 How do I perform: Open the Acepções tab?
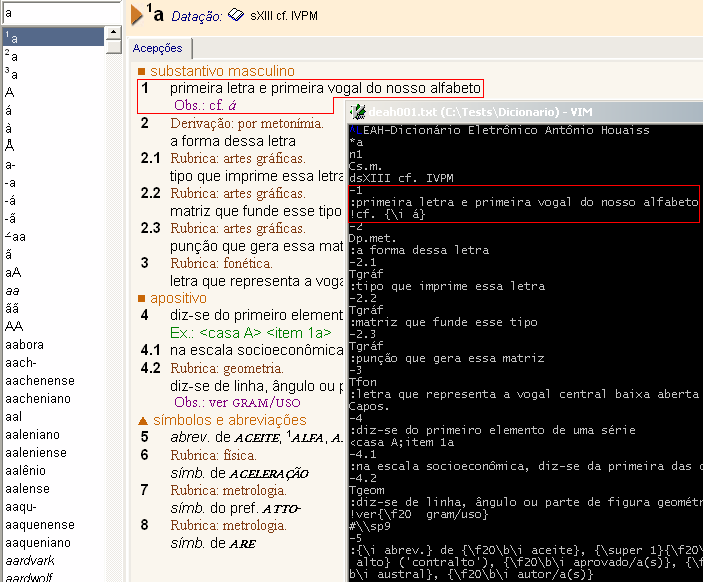[158, 48]
